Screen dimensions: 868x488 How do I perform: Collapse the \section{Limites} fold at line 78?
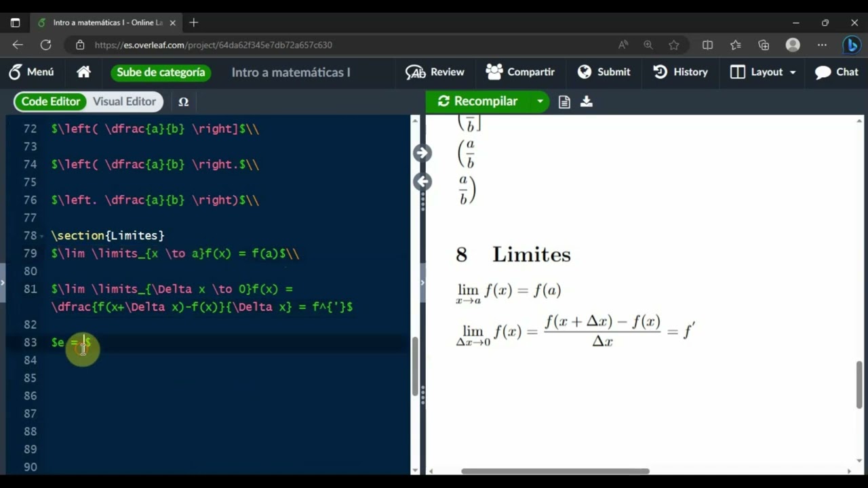(42, 236)
